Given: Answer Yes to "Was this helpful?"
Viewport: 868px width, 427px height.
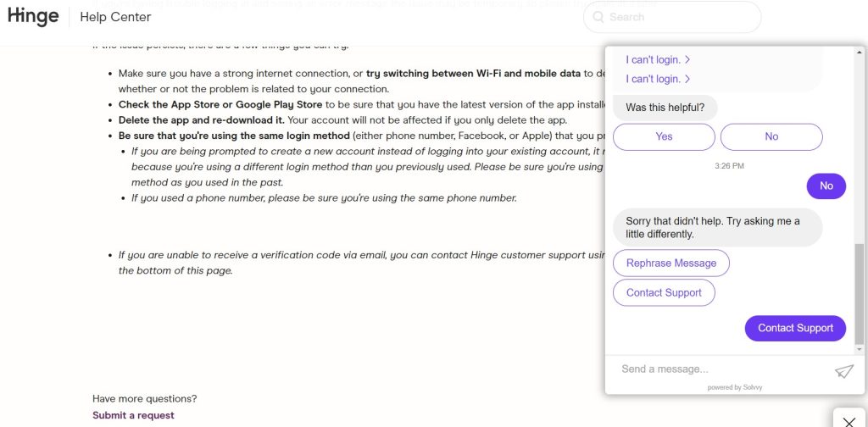Looking at the screenshot, I should click(664, 136).
